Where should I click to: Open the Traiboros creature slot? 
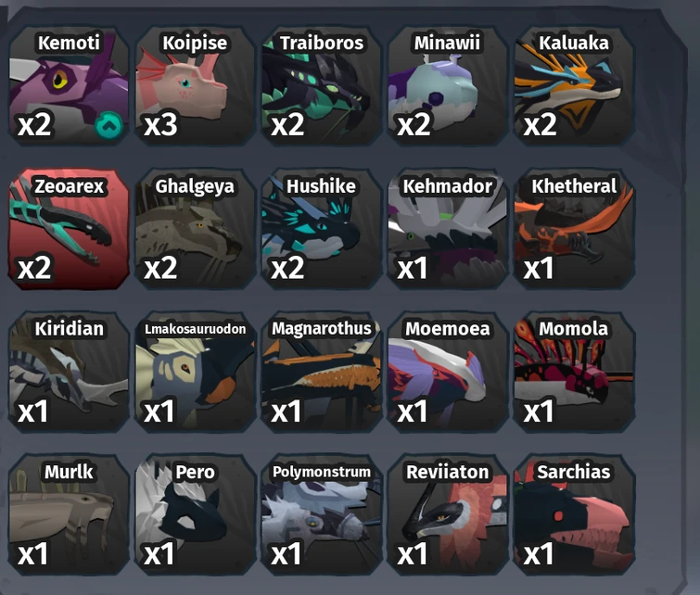click(x=322, y=85)
